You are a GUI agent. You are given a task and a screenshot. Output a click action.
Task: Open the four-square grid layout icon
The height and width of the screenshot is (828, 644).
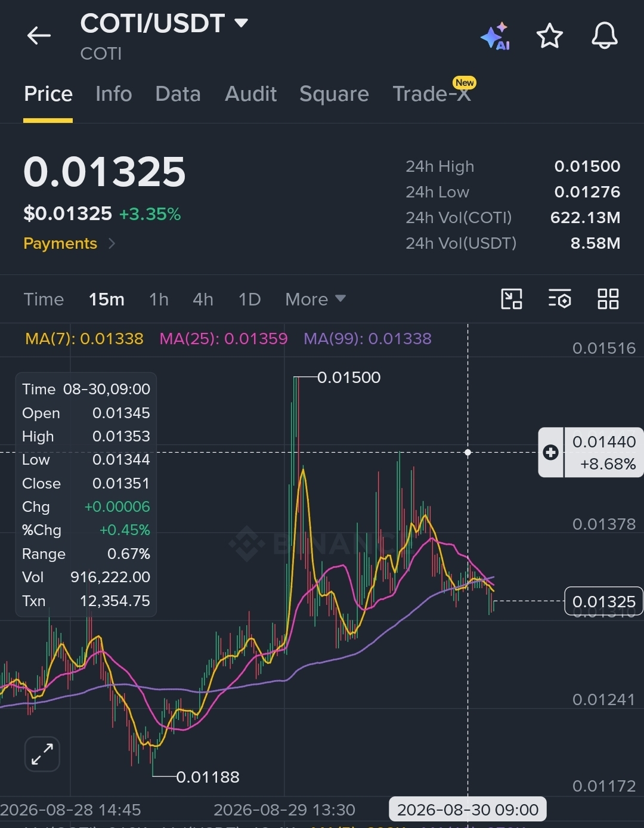608,299
